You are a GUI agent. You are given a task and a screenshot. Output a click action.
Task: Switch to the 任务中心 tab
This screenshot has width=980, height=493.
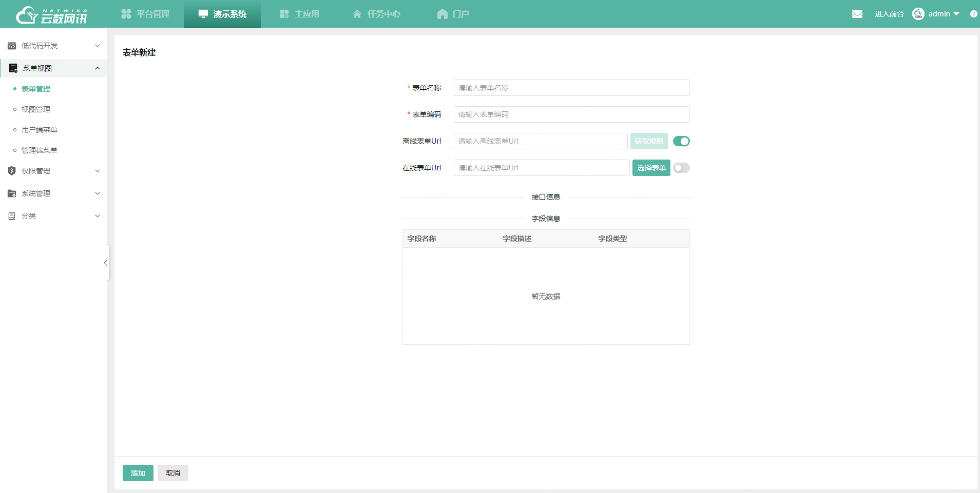pyautogui.click(x=376, y=14)
